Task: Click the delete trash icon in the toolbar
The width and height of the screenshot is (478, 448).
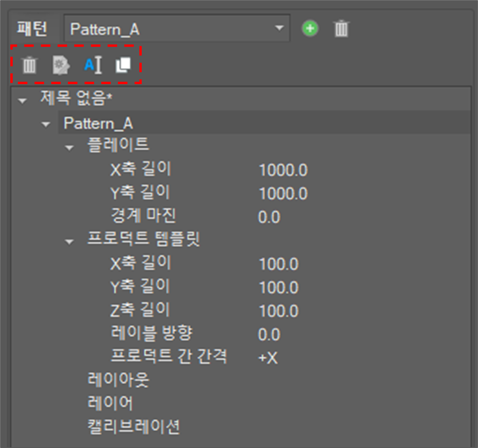Action: [29, 65]
